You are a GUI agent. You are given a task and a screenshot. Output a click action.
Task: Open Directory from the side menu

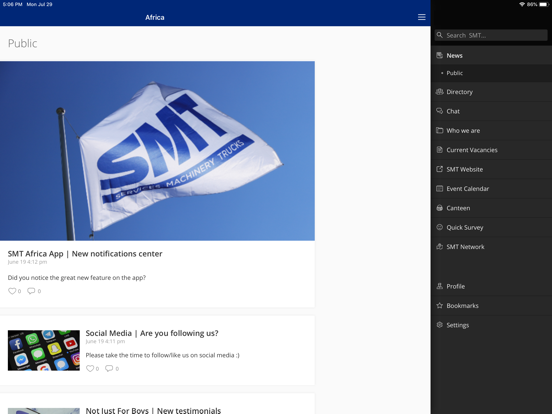pyautogui.click(x=491, y=92)
